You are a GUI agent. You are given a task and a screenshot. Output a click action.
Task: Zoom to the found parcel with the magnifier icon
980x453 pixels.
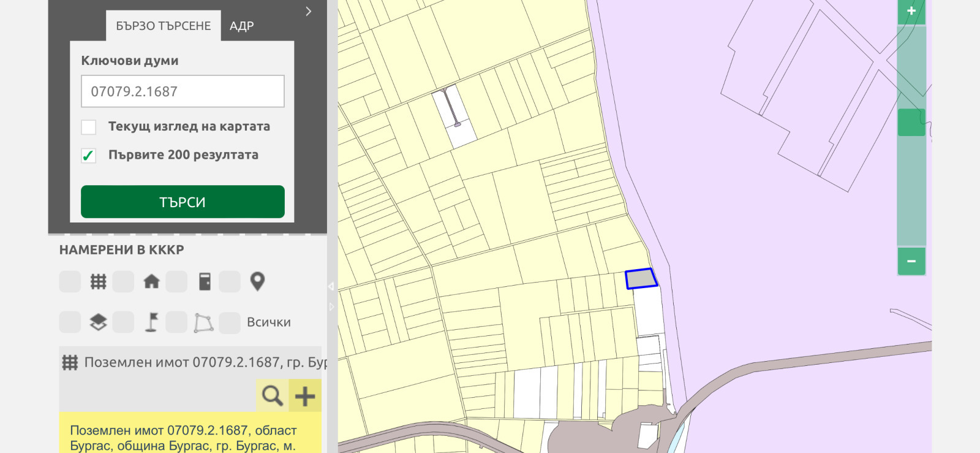272,396
